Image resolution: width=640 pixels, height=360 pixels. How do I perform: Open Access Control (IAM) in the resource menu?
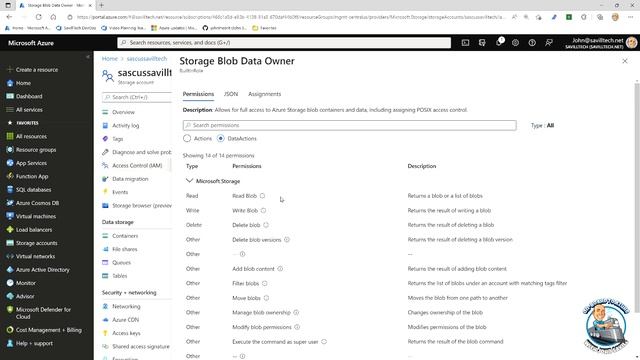point(137,165)
